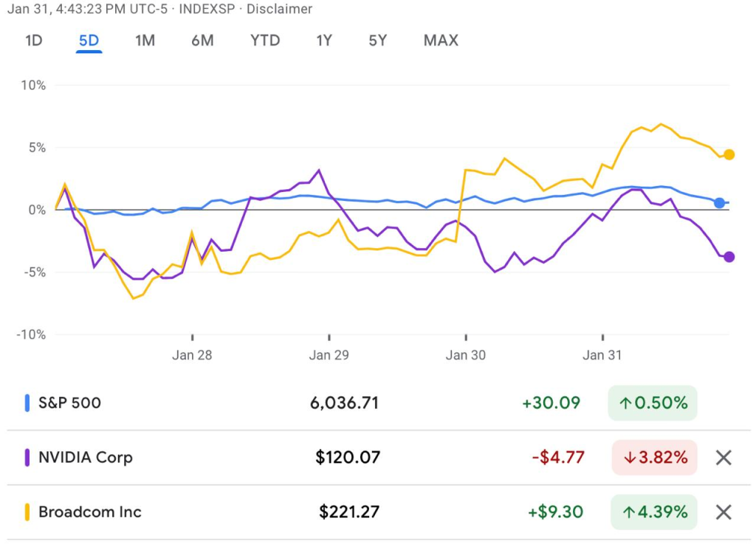756x550 pixels.
Task: Remove Broadcom Inc from comparison
Action: tap(724, 512)
